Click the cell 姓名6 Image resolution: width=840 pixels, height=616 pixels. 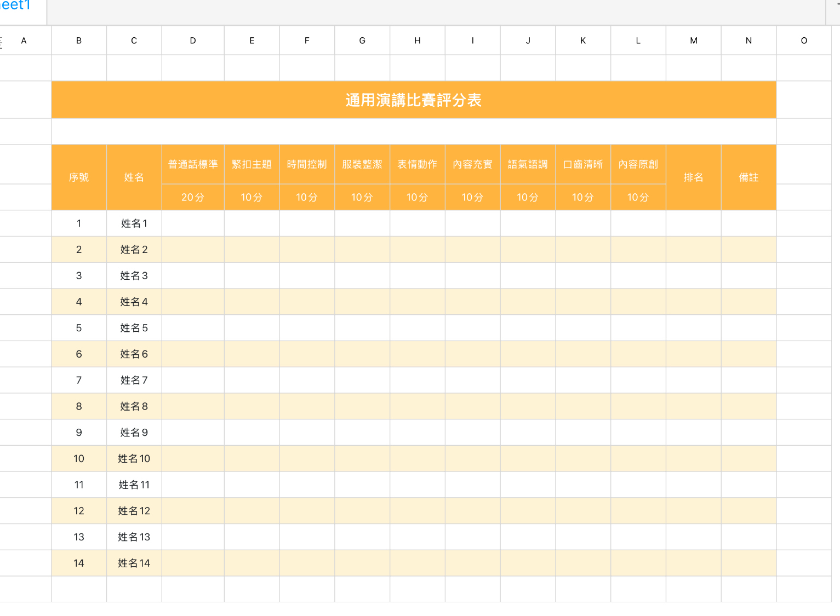[x=134, y=354]
